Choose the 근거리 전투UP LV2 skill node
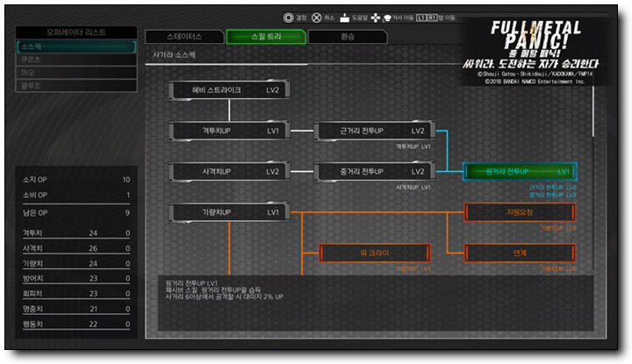 pos(375,131)
